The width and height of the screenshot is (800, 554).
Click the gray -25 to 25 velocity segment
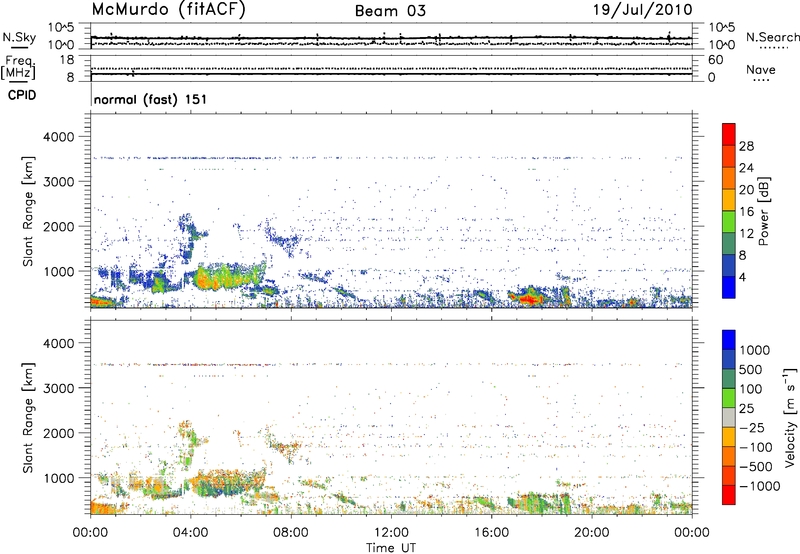(x=729, y=417)
